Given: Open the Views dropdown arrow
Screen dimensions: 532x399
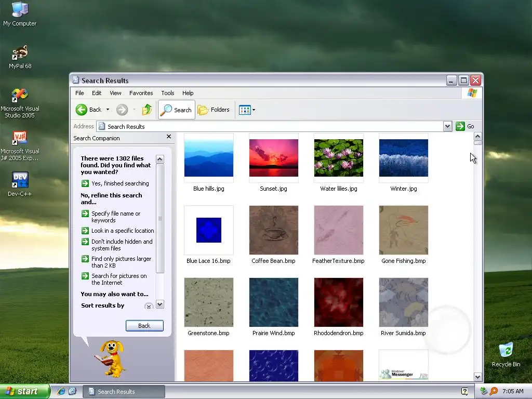Looking at the screenshot, I should click(254, 110).
